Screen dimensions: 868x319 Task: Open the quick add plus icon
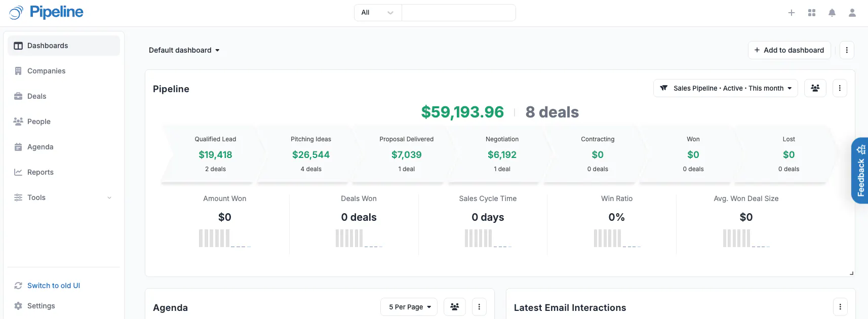[792, 13]
